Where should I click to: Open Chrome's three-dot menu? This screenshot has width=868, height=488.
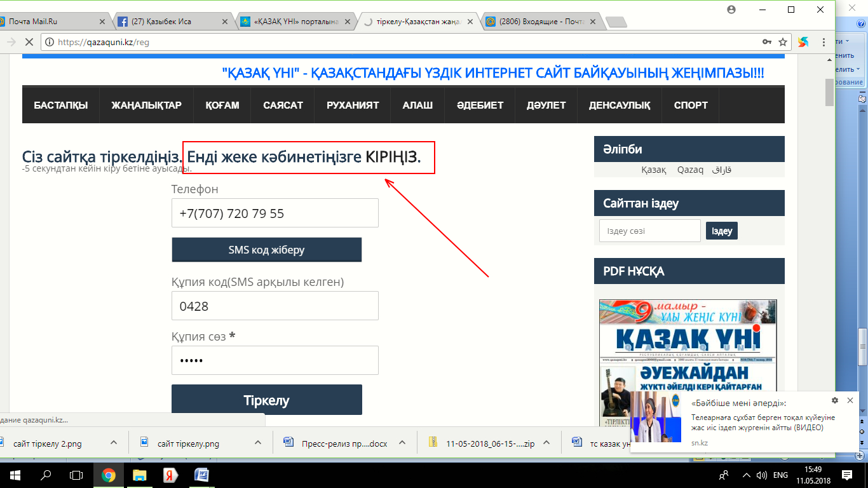[x=824, y=42]
